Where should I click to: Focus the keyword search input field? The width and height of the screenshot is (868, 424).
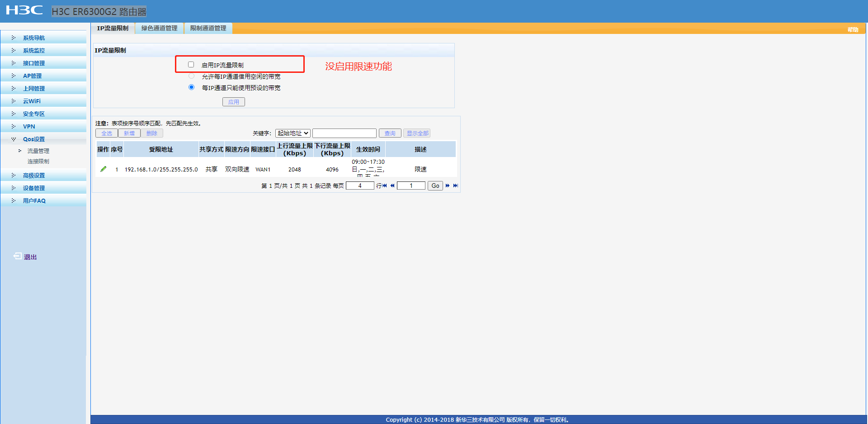(x=344, y=133)
